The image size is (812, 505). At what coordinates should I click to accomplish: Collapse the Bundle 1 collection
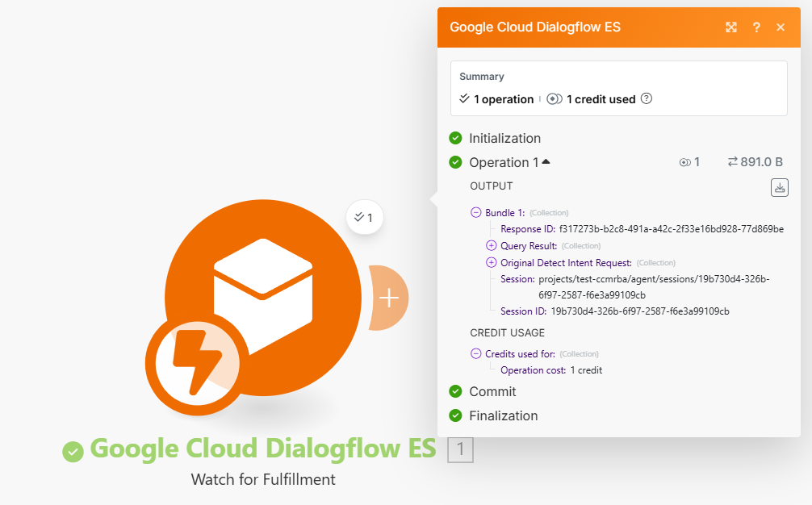pyautogui.click(x=475, y=213)
